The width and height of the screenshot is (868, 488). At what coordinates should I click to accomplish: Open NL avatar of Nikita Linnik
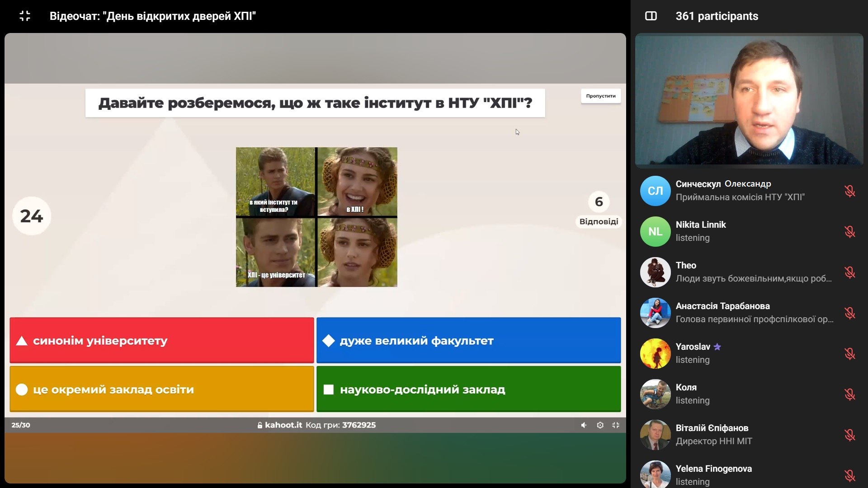click(x=655, y=231)
